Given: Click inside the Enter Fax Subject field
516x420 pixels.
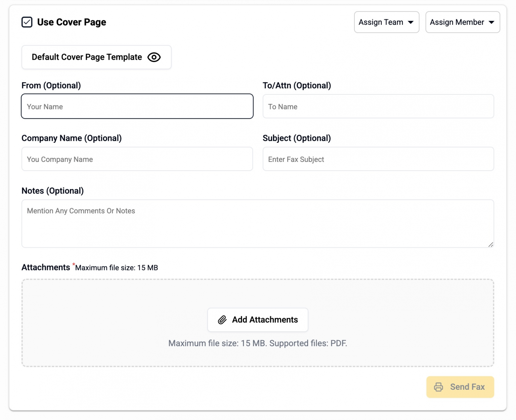Looking at the screenshot, I should tap(378, 159).
